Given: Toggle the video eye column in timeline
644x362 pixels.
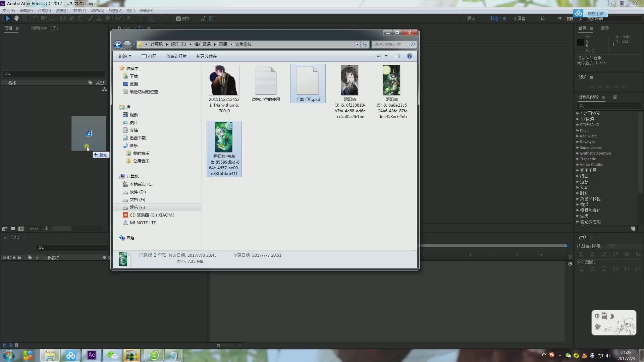Looking at the screenshot, I should [x=4, y=257].
